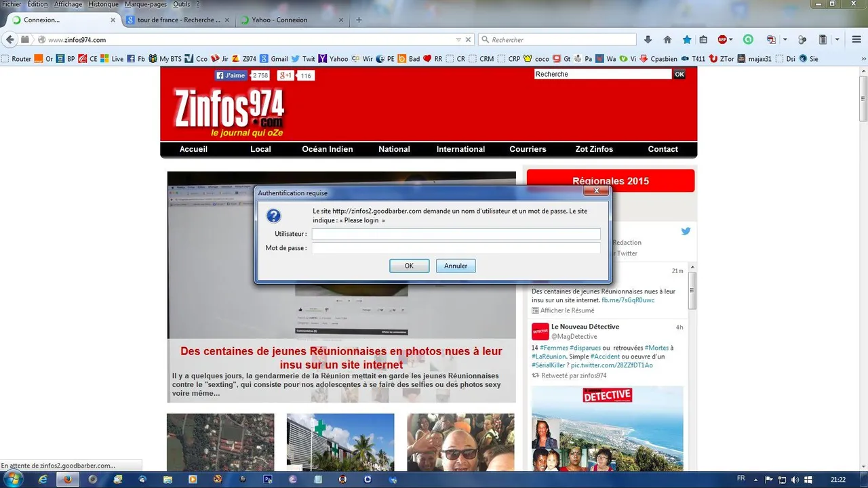
Task: Go back with the browser back arrow
Action: pos(10,39)
